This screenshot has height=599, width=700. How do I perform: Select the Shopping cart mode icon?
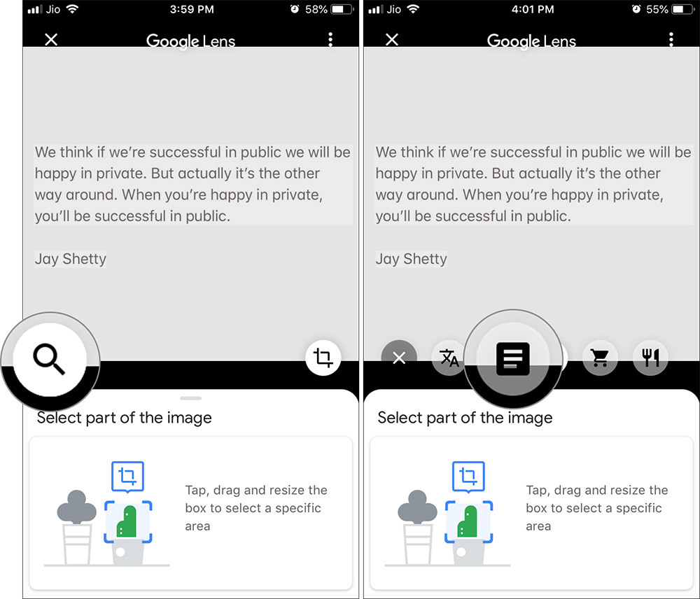(600, 358)
